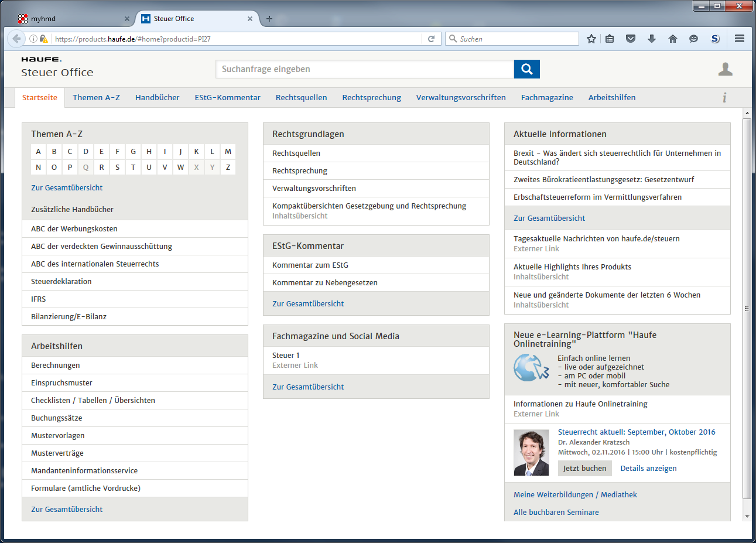The image size is (756, 543).
Task: Open the Pocket save icon
Action: coord(631,39)
